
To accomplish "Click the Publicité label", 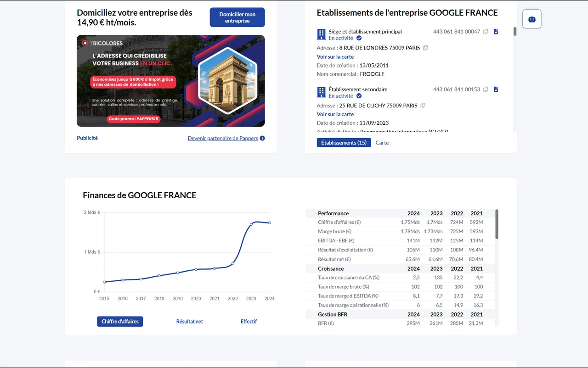I will coord(87,138).
